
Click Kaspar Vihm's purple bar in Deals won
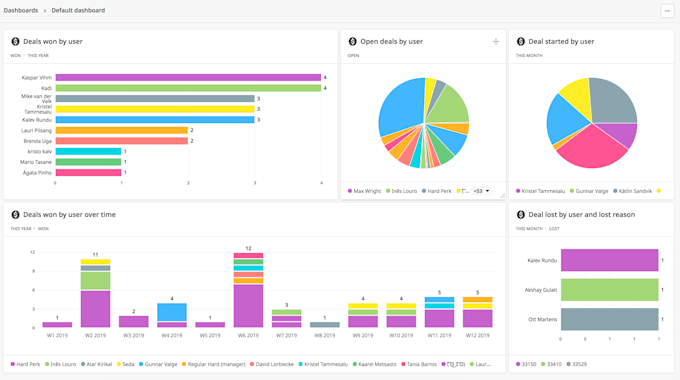point(188,78)
